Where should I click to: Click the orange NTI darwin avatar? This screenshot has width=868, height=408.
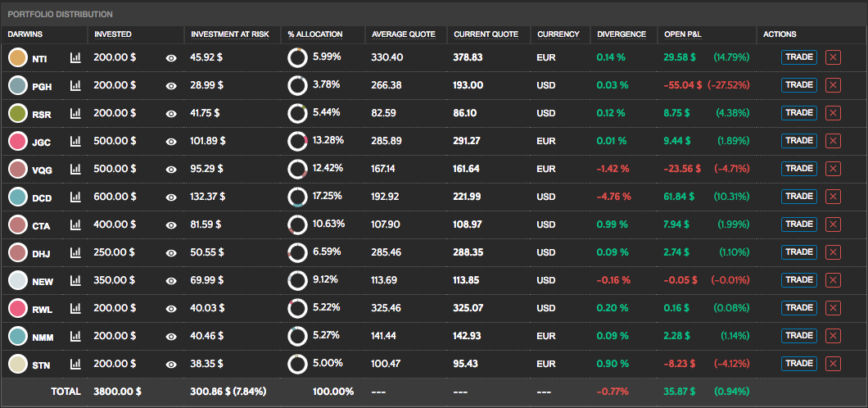coord(17,57)
